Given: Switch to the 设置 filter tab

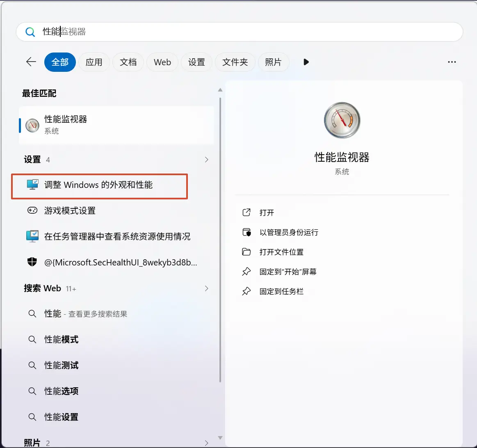Looking at the screenshot, I should tap(196, 62).
